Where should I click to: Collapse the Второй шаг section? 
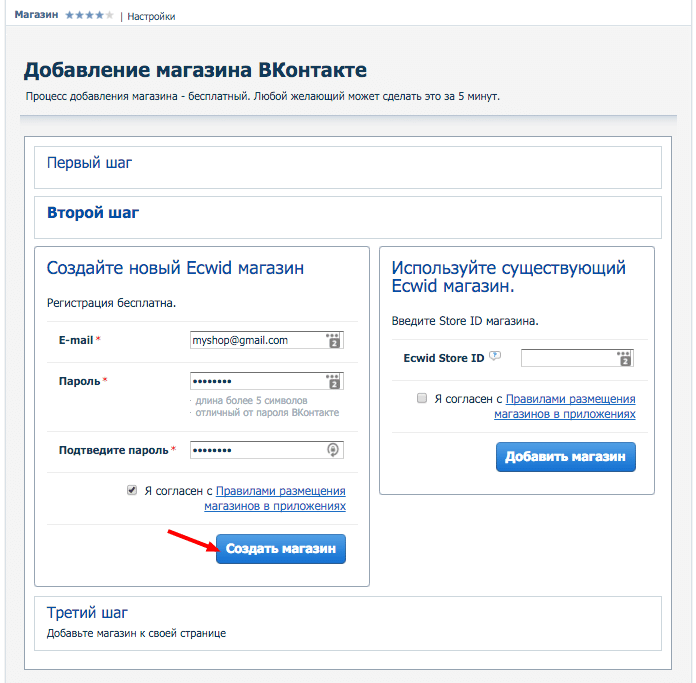coord(93,212)
